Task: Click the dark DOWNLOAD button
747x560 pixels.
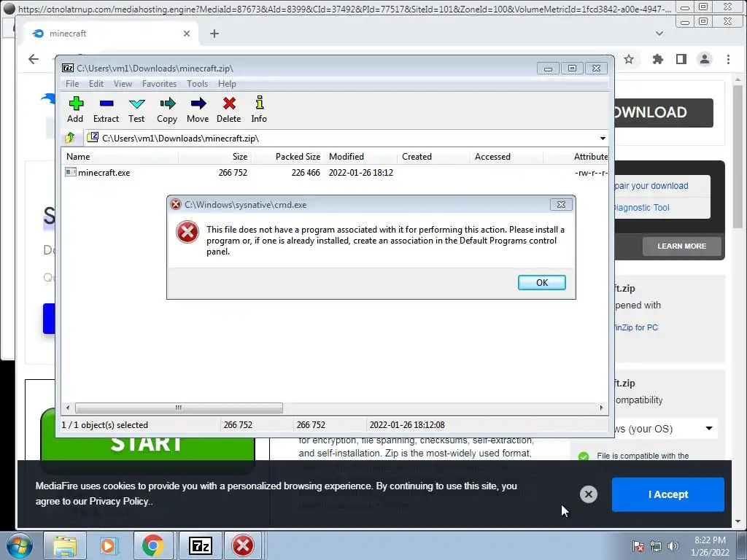Action: [664, 112]
